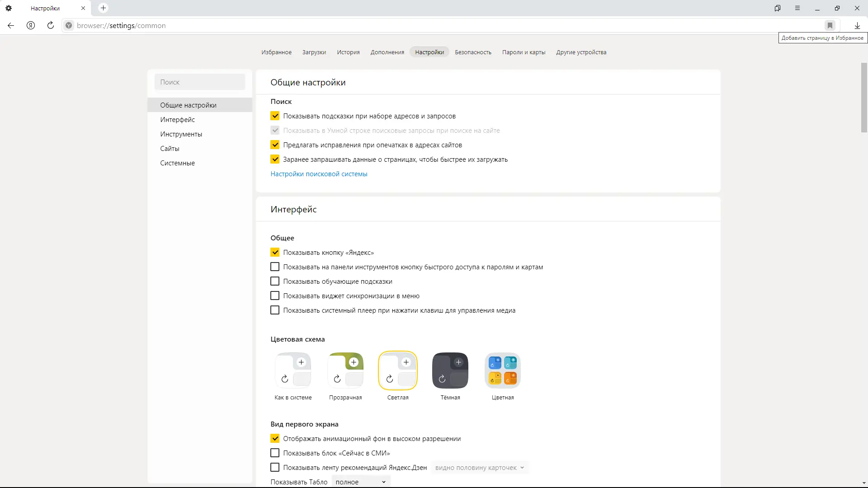The width and height of the screenshot is (868, 488).
Task: Select the Тёмная color scheme
Action: coord(450,371)
